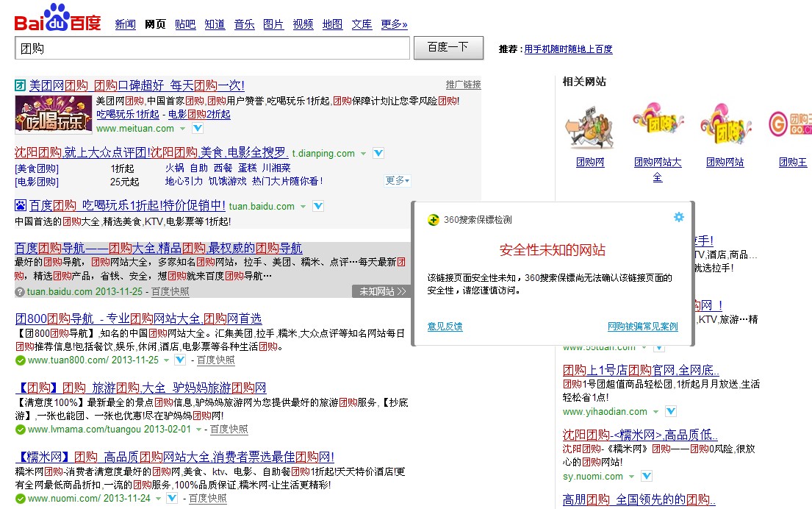
Task: Open 美团网团购 result title
Action: 137,85
